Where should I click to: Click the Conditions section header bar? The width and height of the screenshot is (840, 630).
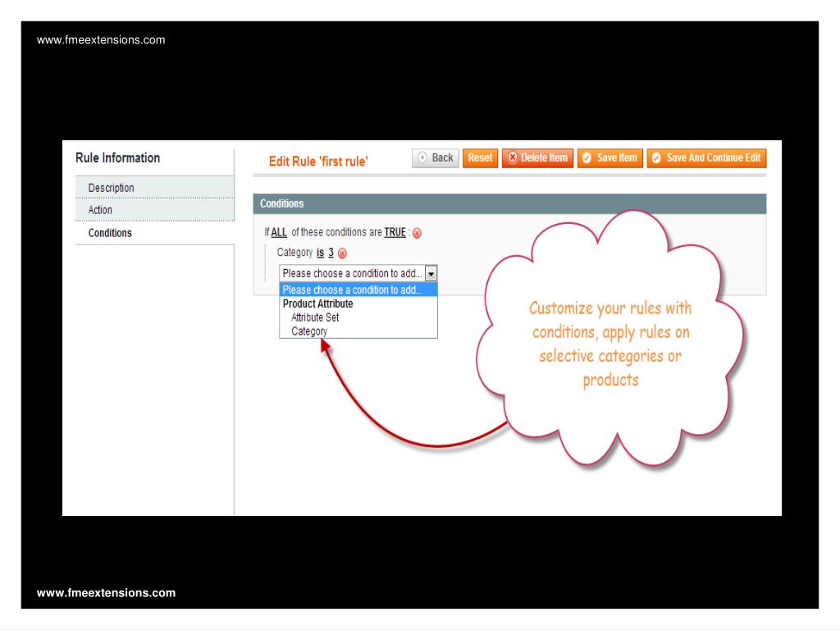pyautogui.click(x=509, y=203)
